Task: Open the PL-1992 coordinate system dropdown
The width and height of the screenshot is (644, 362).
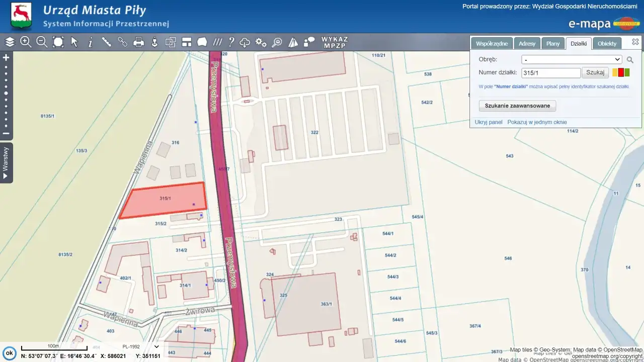Action: (140, 346)
